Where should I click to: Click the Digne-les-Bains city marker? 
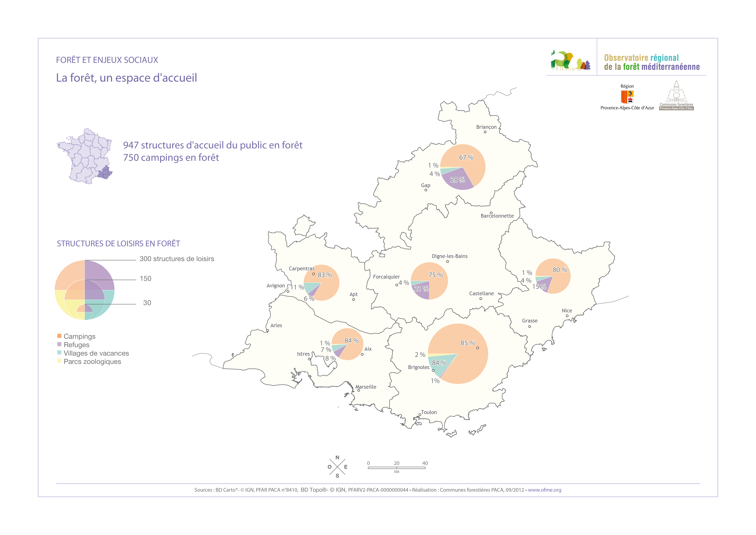point(448,261)
